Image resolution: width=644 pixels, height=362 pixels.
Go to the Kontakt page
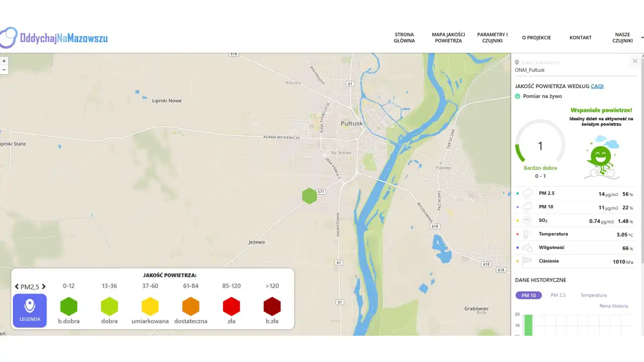pyautogui.click(x=580, y=38)
